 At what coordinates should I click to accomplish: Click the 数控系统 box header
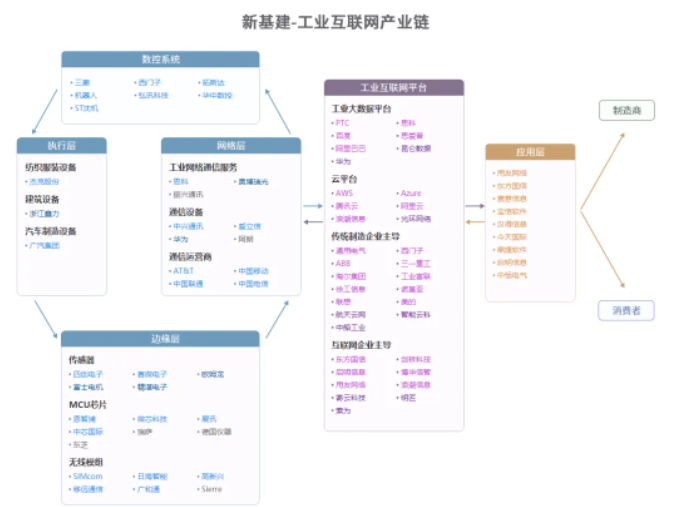point(160,60)
